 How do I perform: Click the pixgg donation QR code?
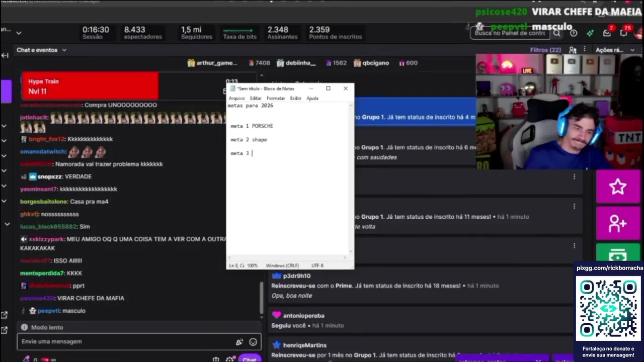coord(608,308)
